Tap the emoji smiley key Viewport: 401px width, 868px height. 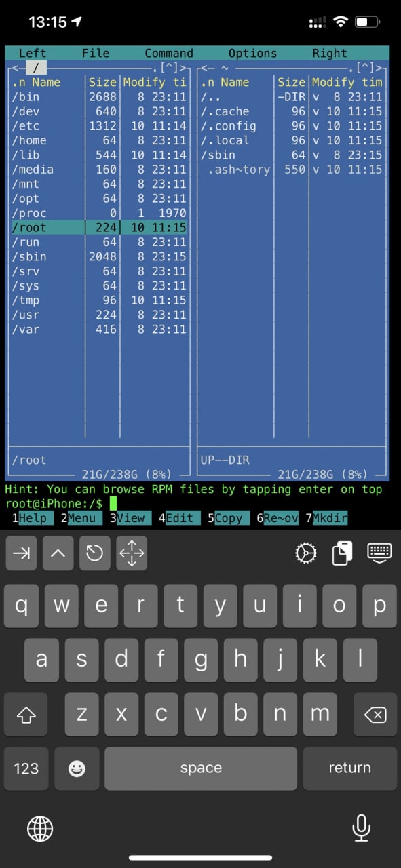point(77,768)
